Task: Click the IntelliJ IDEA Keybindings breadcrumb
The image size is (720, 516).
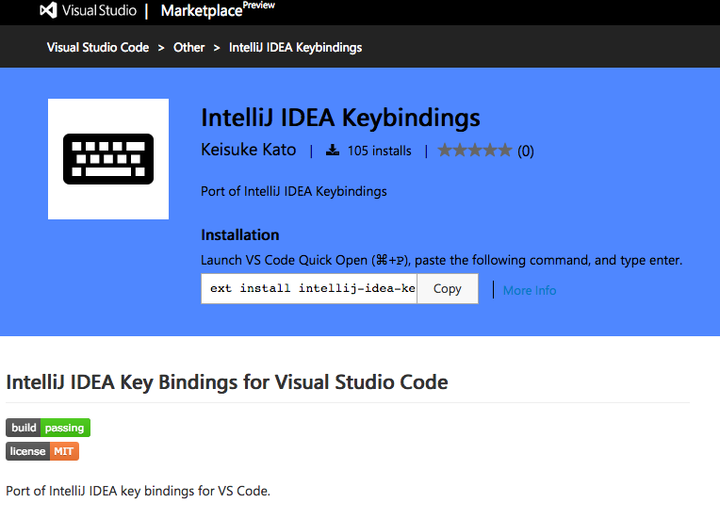Action: pos(295,47)
